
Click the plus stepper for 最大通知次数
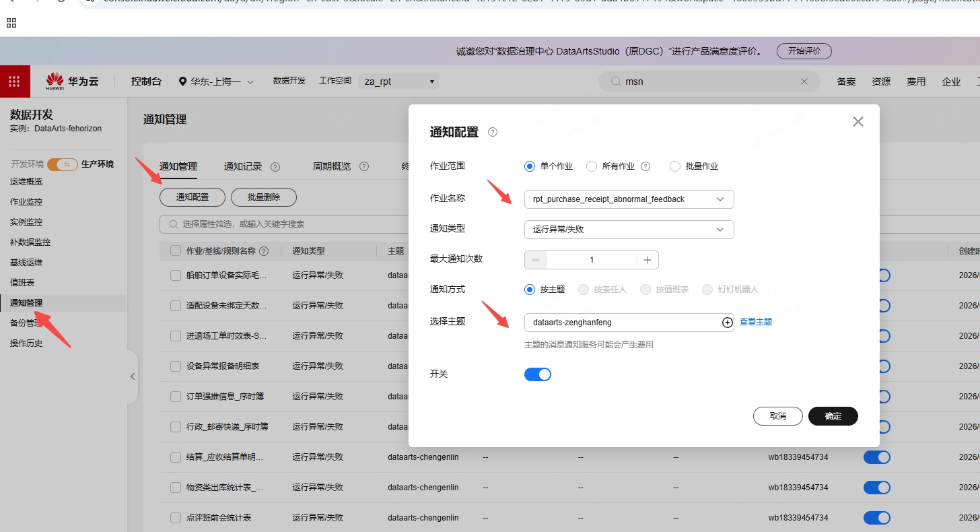647,260
